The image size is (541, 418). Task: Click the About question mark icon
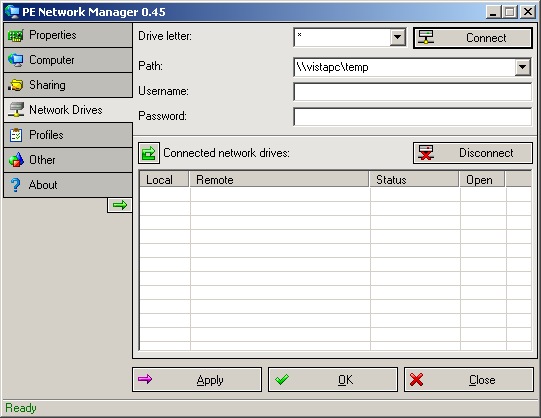pos(16,185)
